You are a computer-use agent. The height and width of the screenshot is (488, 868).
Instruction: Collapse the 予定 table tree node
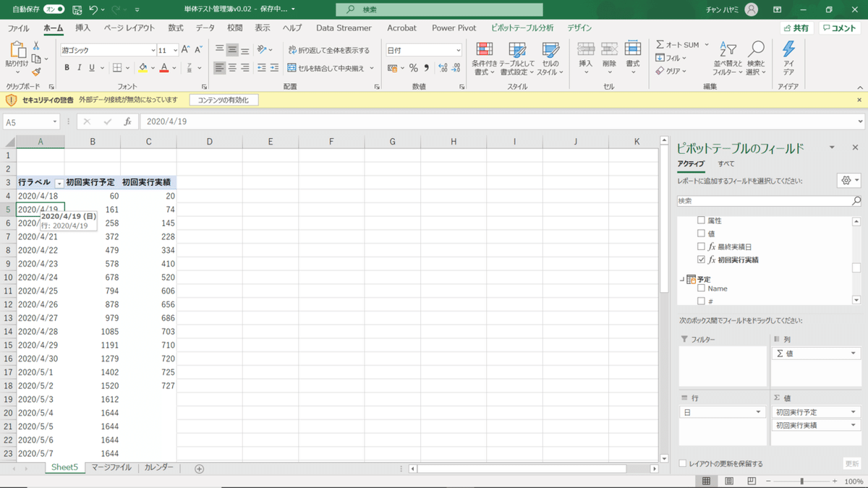tap(681, 279)
